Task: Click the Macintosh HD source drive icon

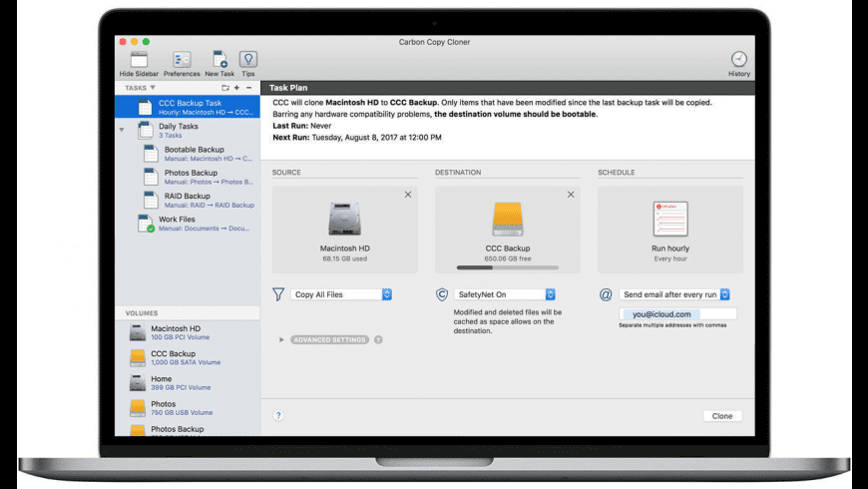Action: (344, 219)
